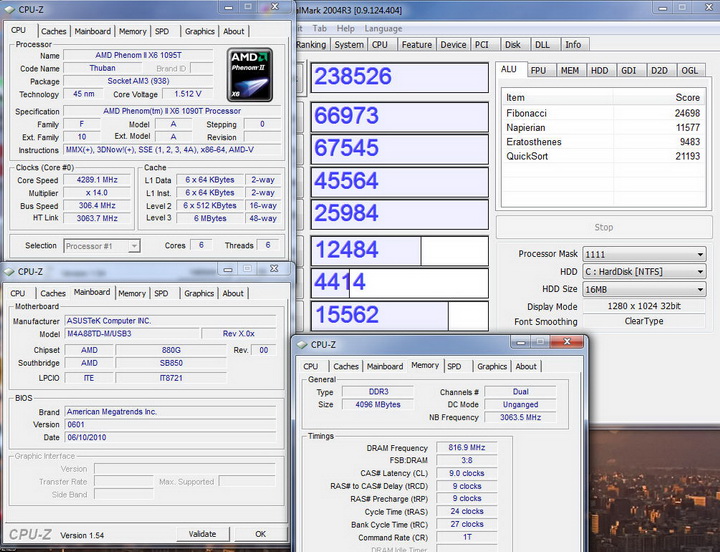Image resolution: width=720 pixels, height=552 pixels.
Task: Select the HDD score tab
Action: point(600,70)
